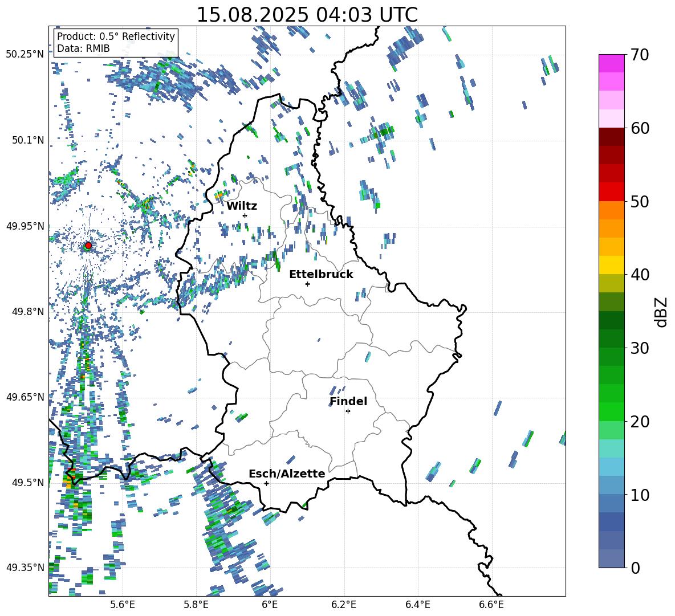Click the Ettelbruck city label
The height and width of the screenshot is (616, 675).
pyautogui.click(x=321, y=275)
